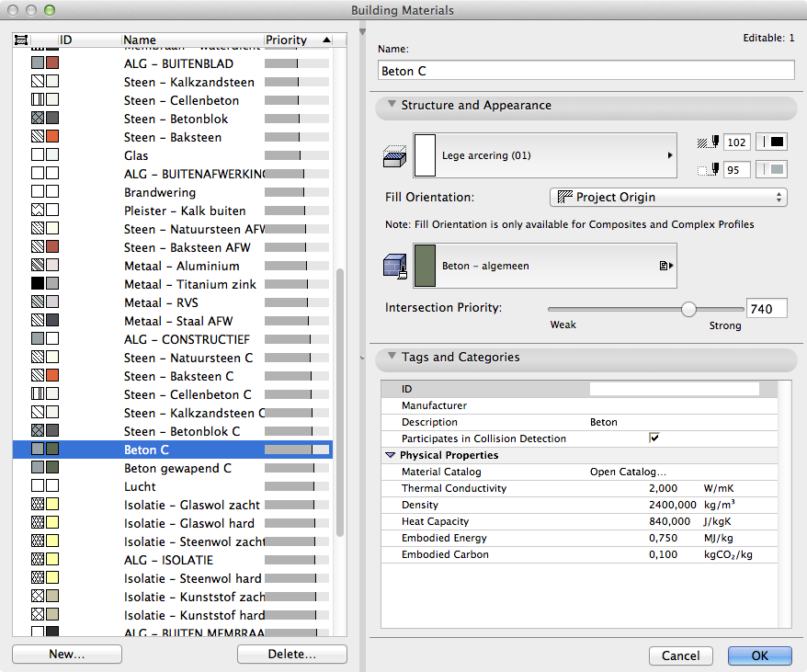Click the origin icon in Fill Orientation
Image resolution: width=807 pixels, height=672 pixels.
click(x=565, y=198)
